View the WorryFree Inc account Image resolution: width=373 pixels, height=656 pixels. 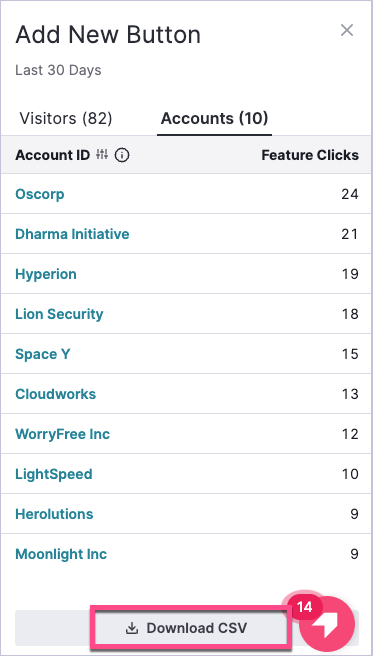(x=62, y=434)
